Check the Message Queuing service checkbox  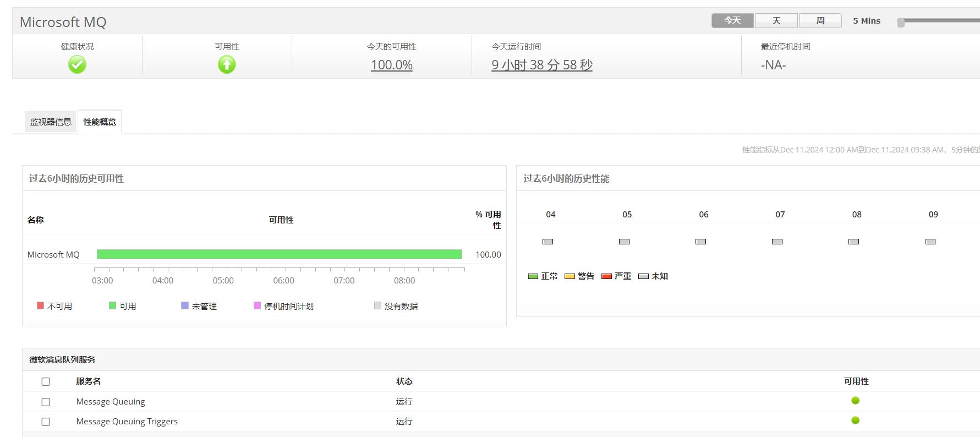[x=46, y=402]
